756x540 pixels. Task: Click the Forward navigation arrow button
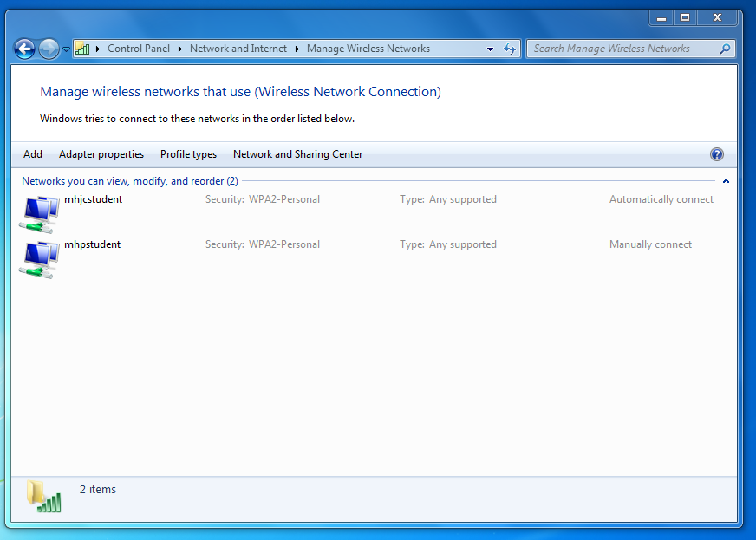click(49, 49)
